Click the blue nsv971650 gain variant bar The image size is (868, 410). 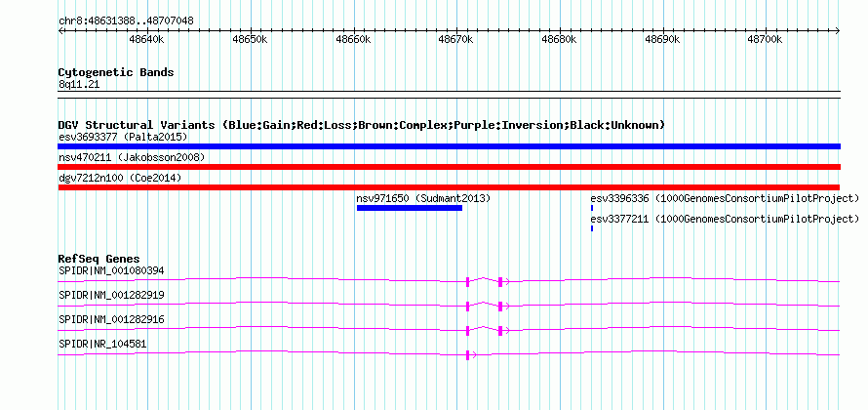[x=409, y=208]
